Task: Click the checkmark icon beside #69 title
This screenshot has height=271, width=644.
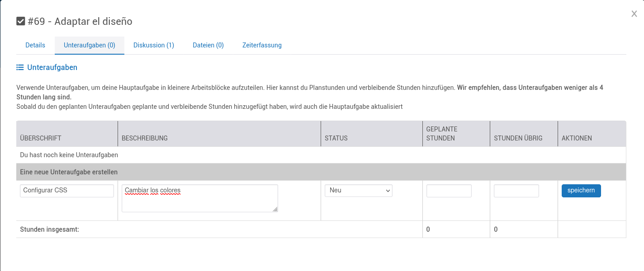Action: [x=20, y=21]
